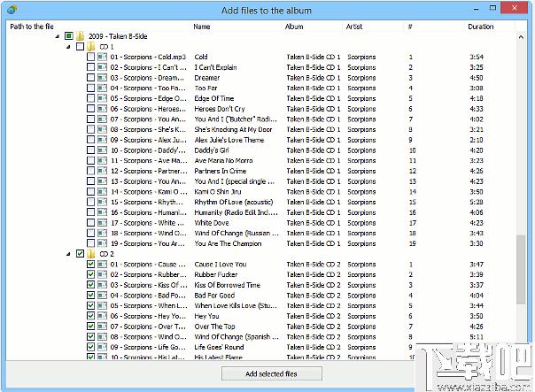Check the CD 1 folder checkbox
Screen dimensions: 535x392
[80, 46]
